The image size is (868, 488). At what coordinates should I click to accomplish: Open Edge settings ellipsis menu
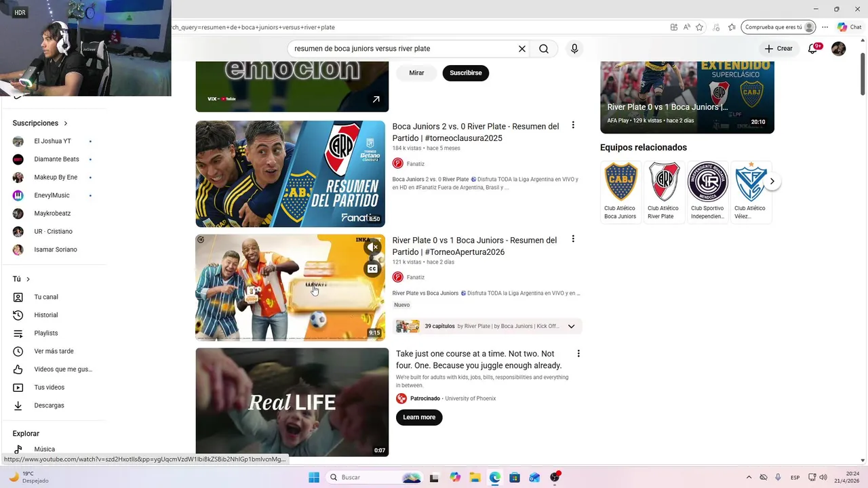tap(825, 27)
